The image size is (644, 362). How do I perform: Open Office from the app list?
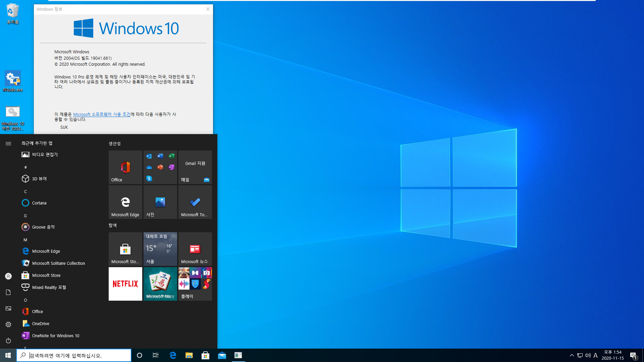pos(60,311)
